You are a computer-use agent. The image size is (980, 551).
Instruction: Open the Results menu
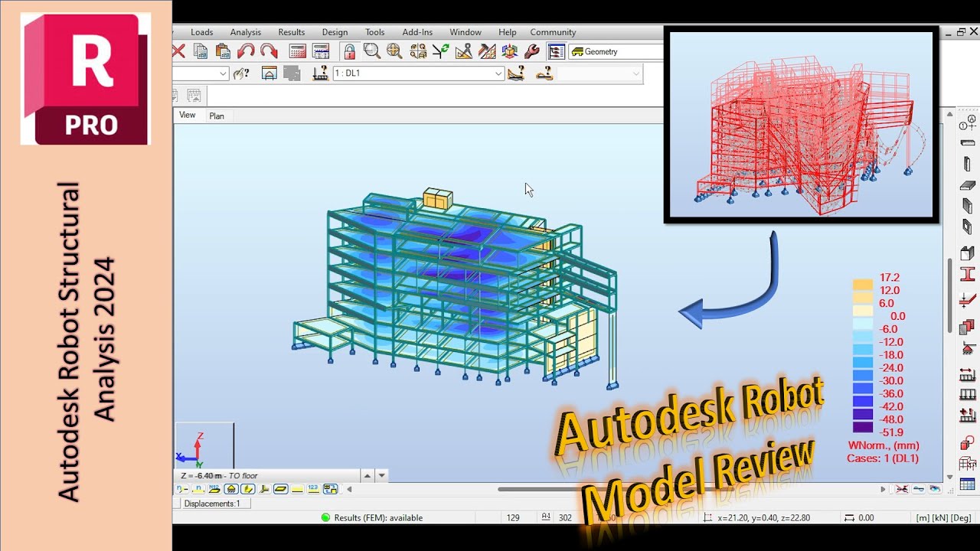point(292,32)
